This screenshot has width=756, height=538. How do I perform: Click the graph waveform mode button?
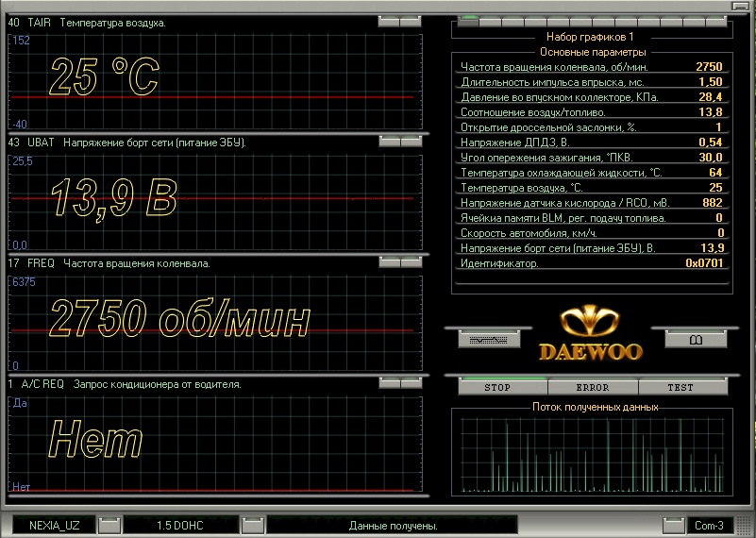(x=488, y=339)
